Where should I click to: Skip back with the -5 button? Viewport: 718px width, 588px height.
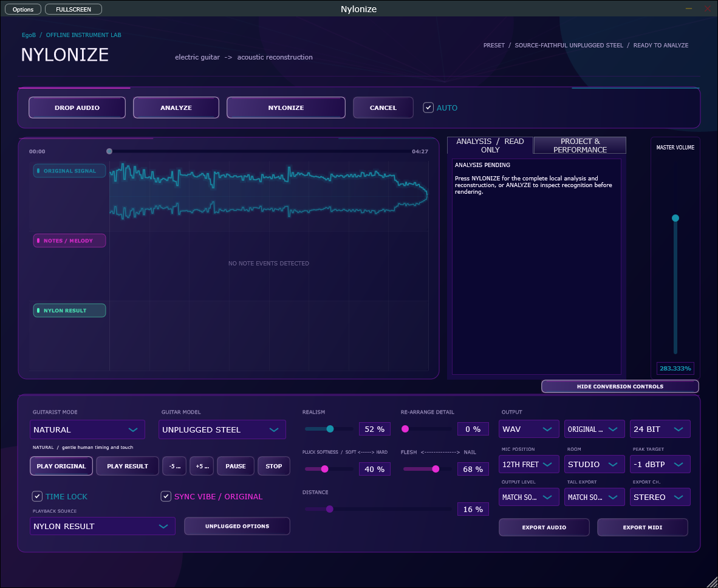(x=174, y=466)
